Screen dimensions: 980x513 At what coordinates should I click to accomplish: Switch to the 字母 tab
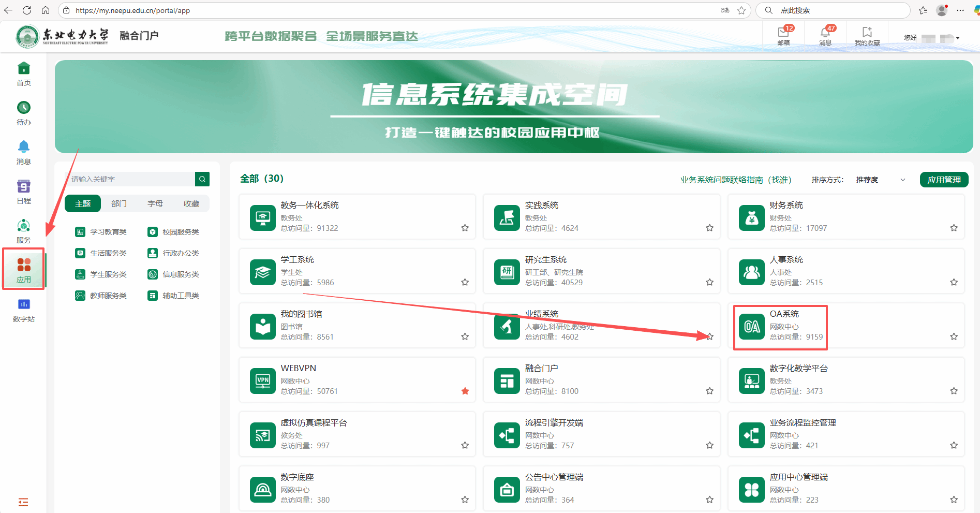(155, 204)
